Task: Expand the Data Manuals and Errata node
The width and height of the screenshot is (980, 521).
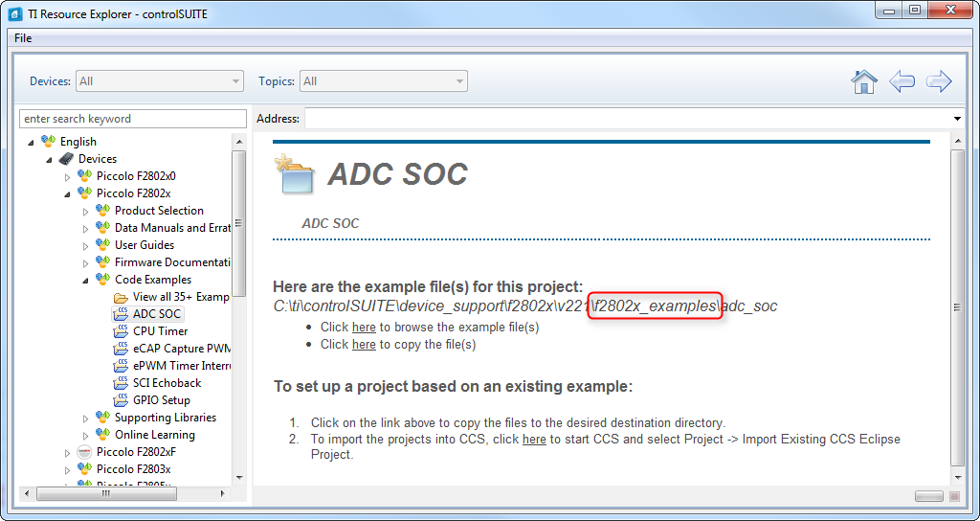Action: [85, 229]
